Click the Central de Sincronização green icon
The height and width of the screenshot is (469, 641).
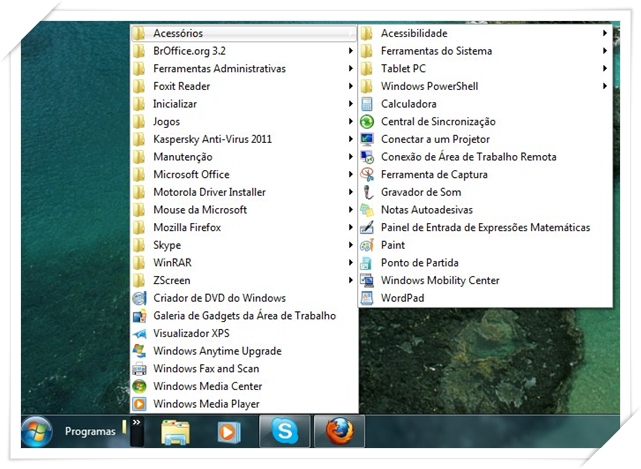(367, 121)
